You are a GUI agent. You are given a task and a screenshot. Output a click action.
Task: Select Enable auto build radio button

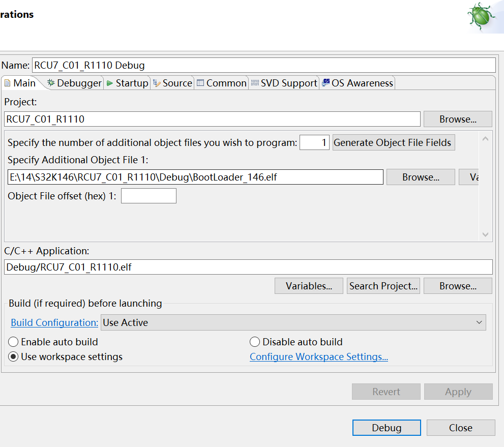pyautogui.click(x=14, y=342)
